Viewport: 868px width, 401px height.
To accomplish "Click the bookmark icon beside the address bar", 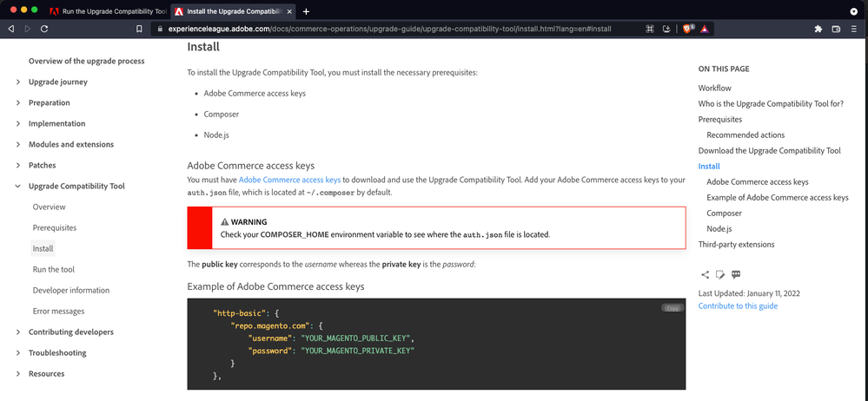I will click(139, 29).
